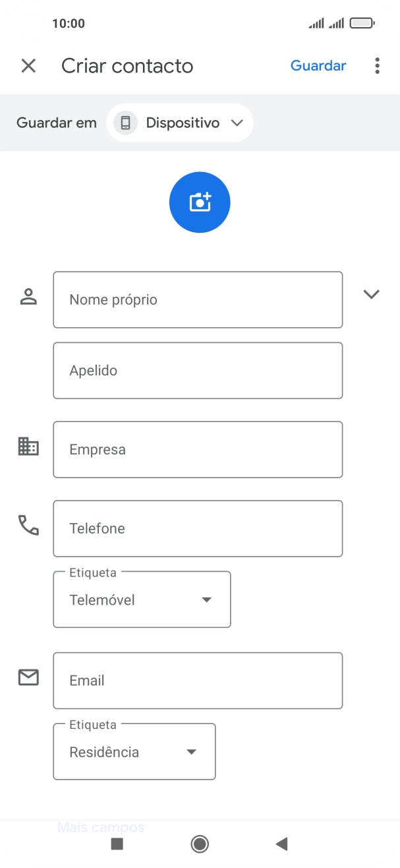The image size is (400, 868).
Task: Save the contact with Guardar
Action: point(318,65)
